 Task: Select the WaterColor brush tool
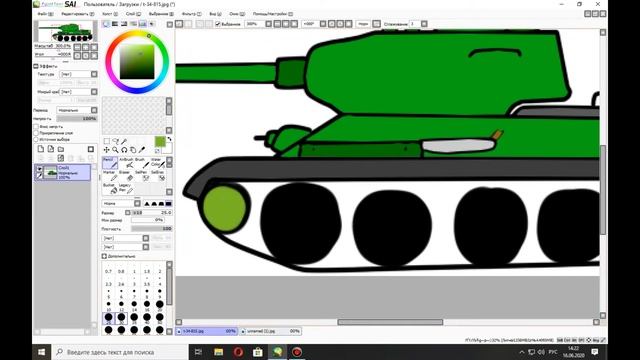pyautogui.click(x=158, y=163)
